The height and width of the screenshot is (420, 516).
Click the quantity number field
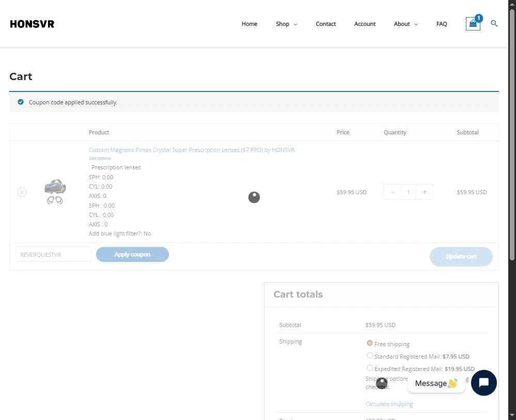coord(409,192)
